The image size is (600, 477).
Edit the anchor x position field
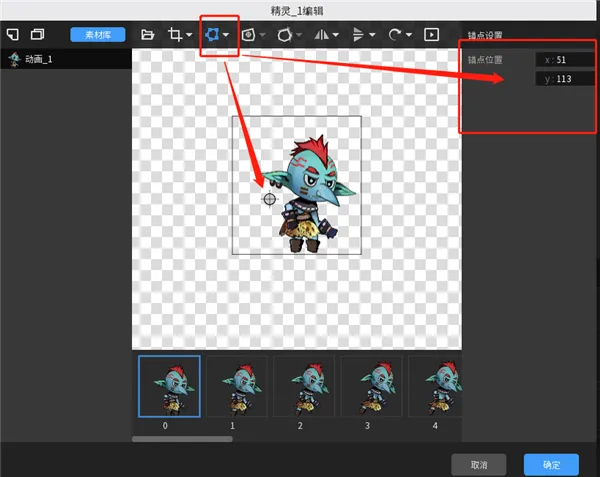coord(565,60)
